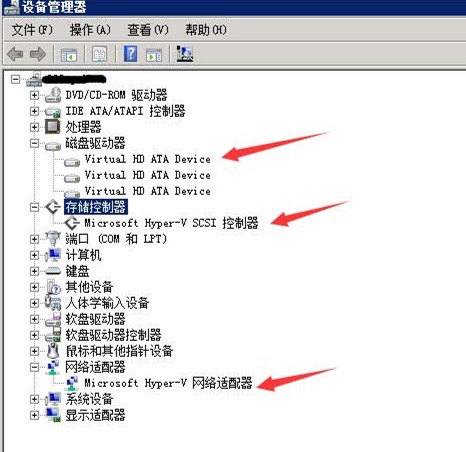Select Microsoft Hyper-V 网络适配器 item
Image resolution: width=466 pixels, height=452 pixels.
(168, 383)
